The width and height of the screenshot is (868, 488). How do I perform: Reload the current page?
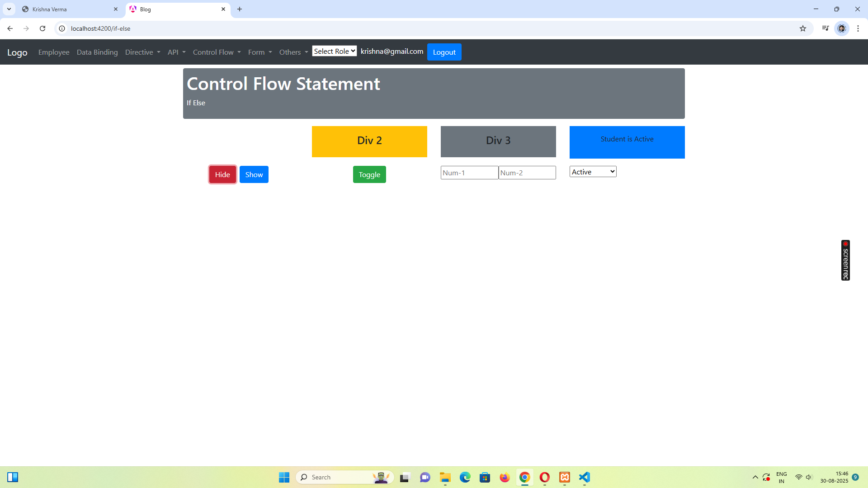pyautogui.click(x=42, y=28)
